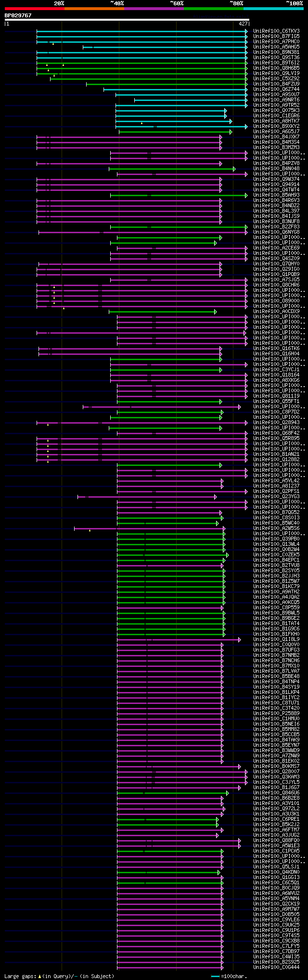The image size is (308, 980).
Task: Select label UniRef100_Q88FQ0
Action: pos(276,841)
